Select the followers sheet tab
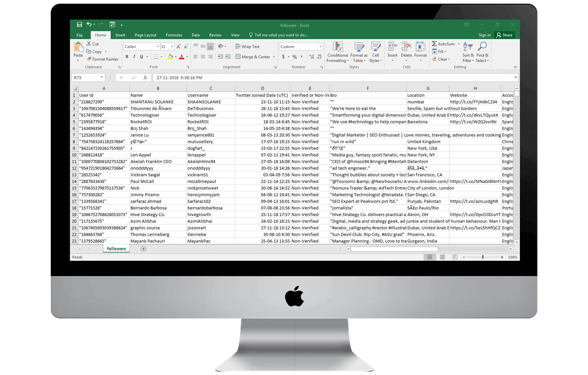The image size is (588, 375). tap(116, 249)
